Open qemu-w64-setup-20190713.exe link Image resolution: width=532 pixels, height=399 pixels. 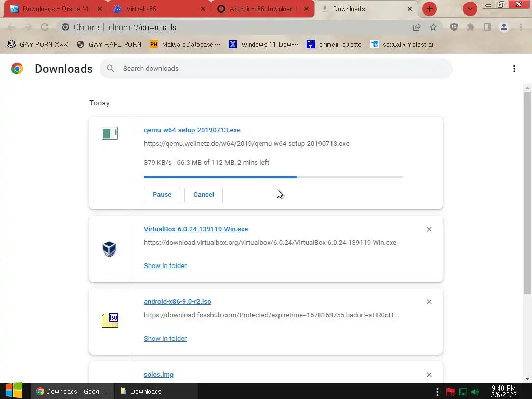click(192, 130)
